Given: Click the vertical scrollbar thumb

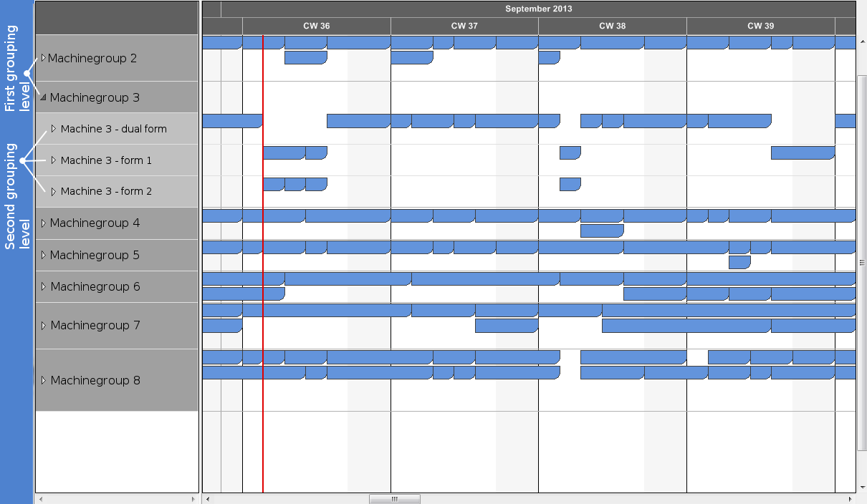Looking at the screenshot, I should click(862, 262).
